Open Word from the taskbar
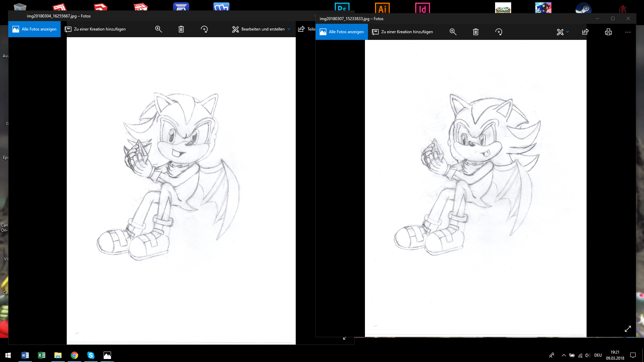 pos(25,355)
